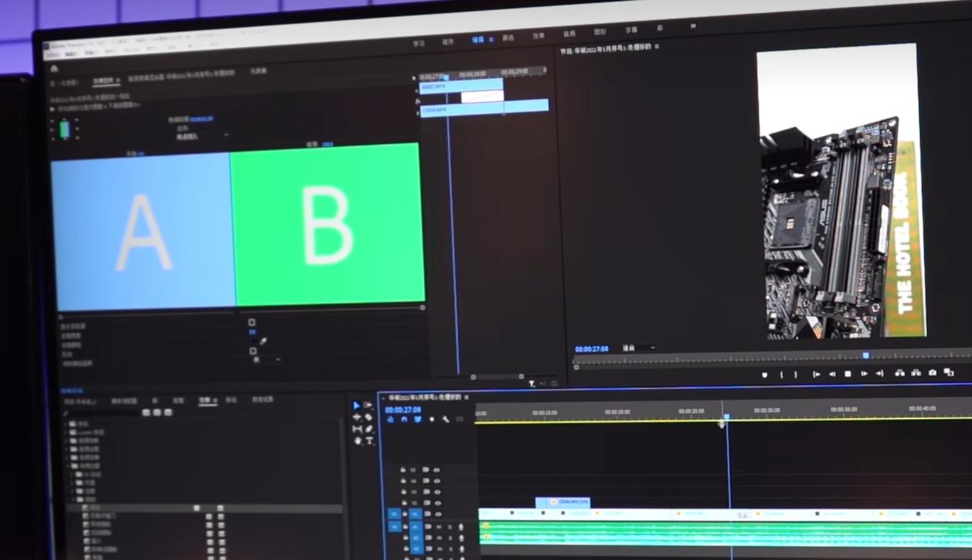Step forward one frame in Program Monitor
972x560 pixels.
point(864,374)
